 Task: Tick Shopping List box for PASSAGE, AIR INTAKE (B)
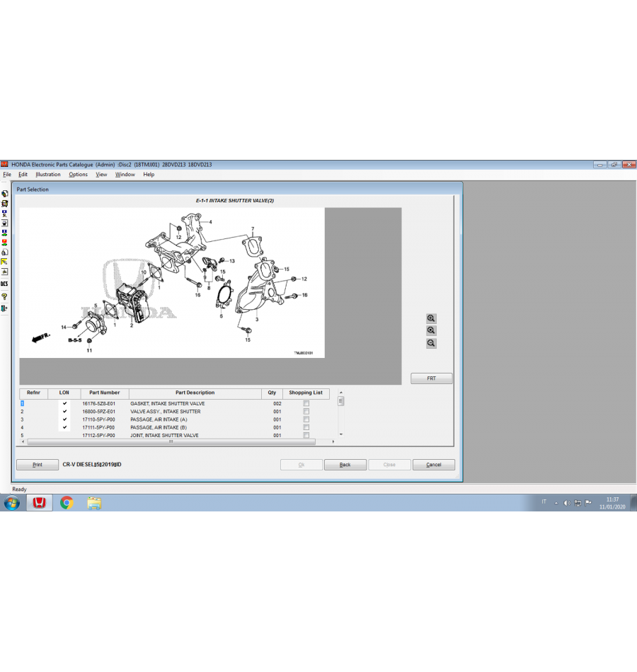306,427
